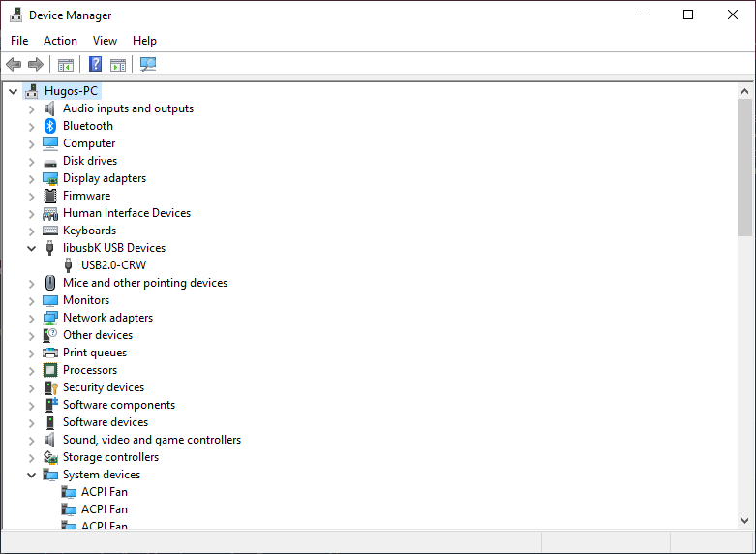Image resolution: width=756 pixels, height=554 pixels.
Task: Click the Display adapters icon
Action: click(50, 178)
